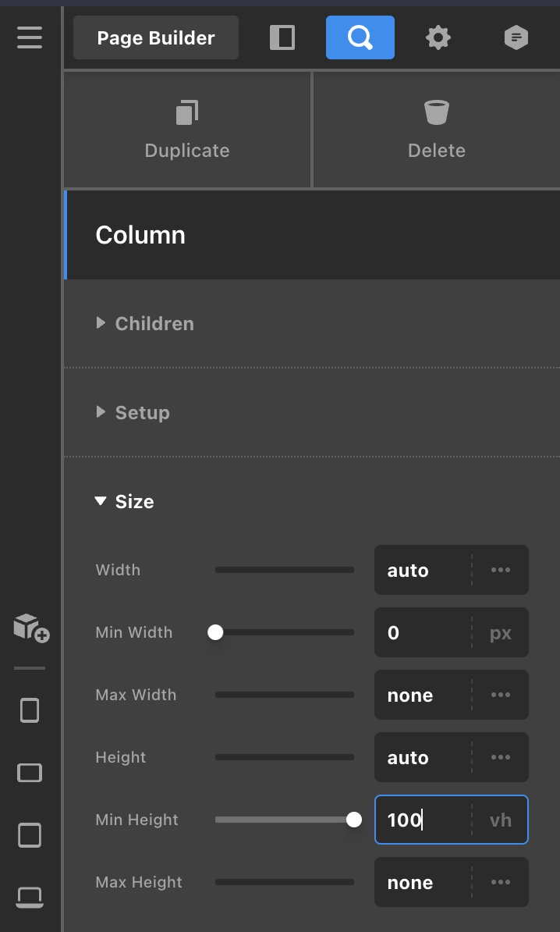Click the add elements cube icon
Image resolution: width=560 pixels, height=932 pixels.
(30, 627)
